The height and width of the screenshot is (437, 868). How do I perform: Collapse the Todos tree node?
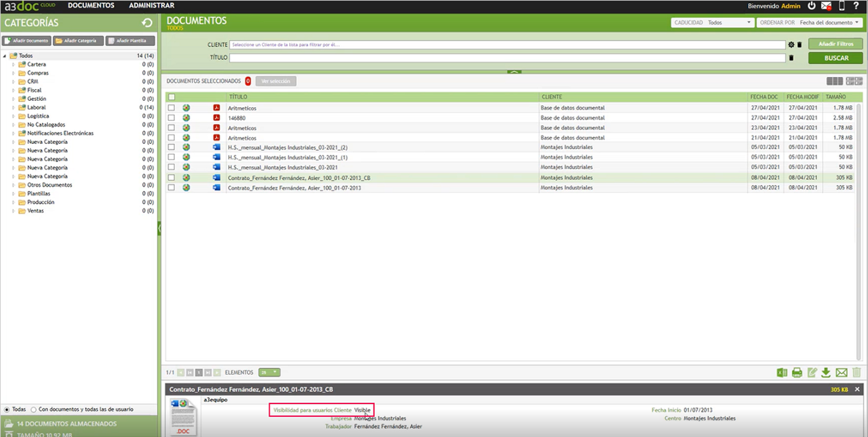[4, 56]
